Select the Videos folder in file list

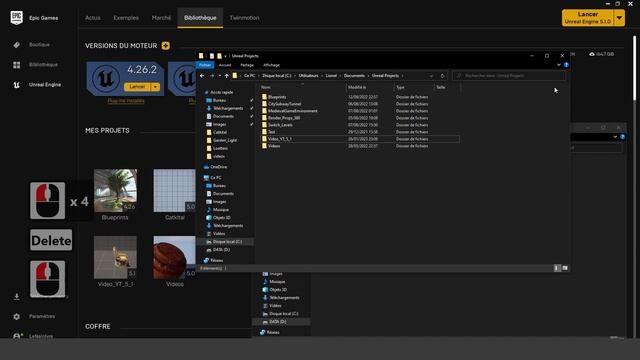[x=274, y=146]
